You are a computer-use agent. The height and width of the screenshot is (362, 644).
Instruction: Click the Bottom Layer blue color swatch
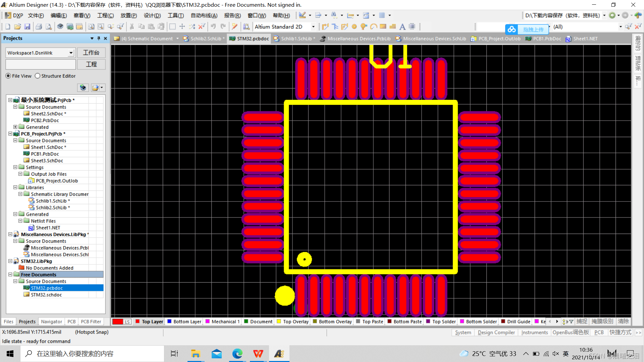click(x=169, y=321)
